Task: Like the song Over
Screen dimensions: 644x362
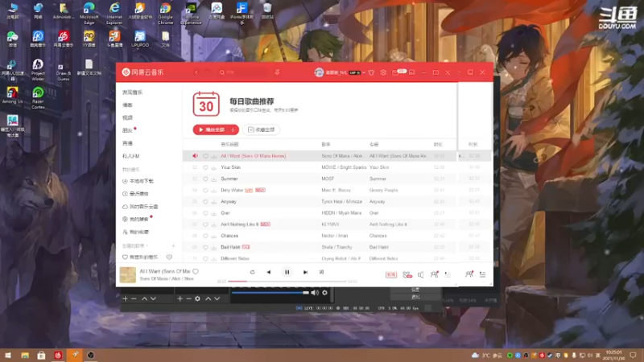Action: click(205, 213)
